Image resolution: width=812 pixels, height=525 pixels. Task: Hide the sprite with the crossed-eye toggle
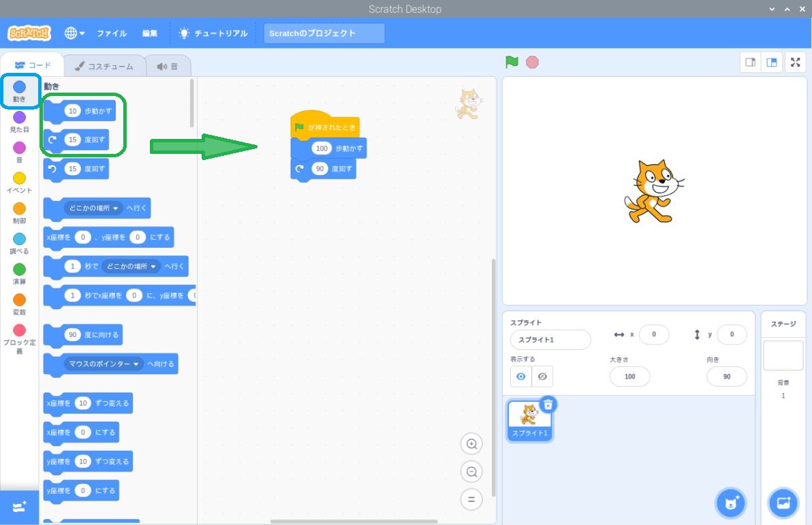(542, 376)
